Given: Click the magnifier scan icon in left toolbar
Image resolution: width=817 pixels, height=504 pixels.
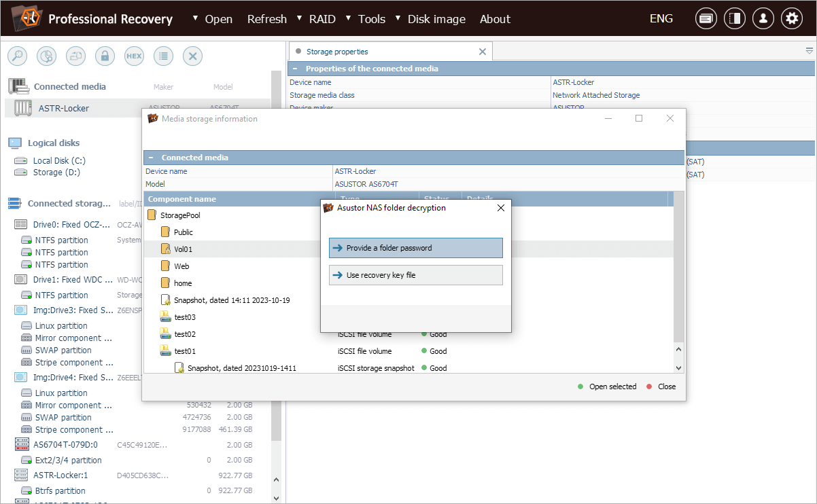Looking at the screenshot, I should click(x=18, y=56).
